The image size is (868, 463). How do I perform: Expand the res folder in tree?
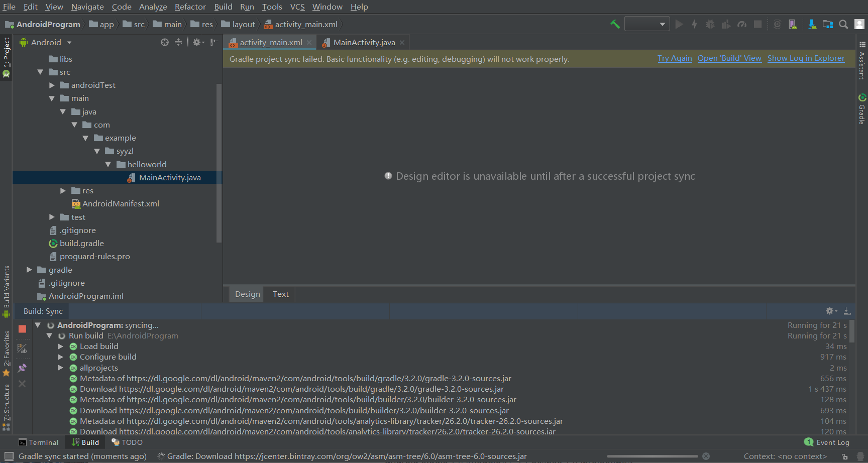click(x=63, y=190)
